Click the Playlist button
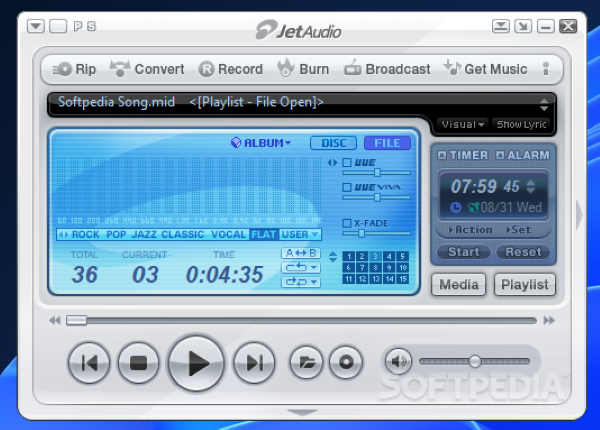The image size is (600, 430). pyautogui.click(x=524, y=285)
